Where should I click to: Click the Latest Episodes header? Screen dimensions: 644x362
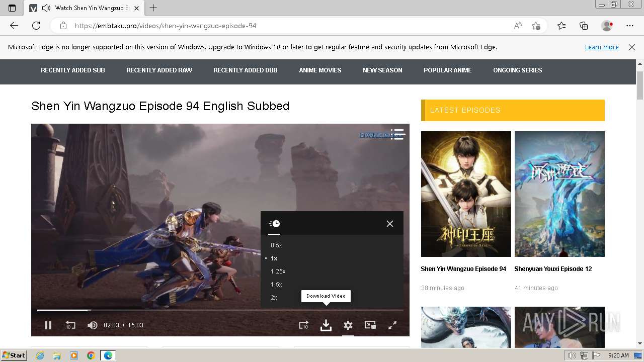coord(513,110)
